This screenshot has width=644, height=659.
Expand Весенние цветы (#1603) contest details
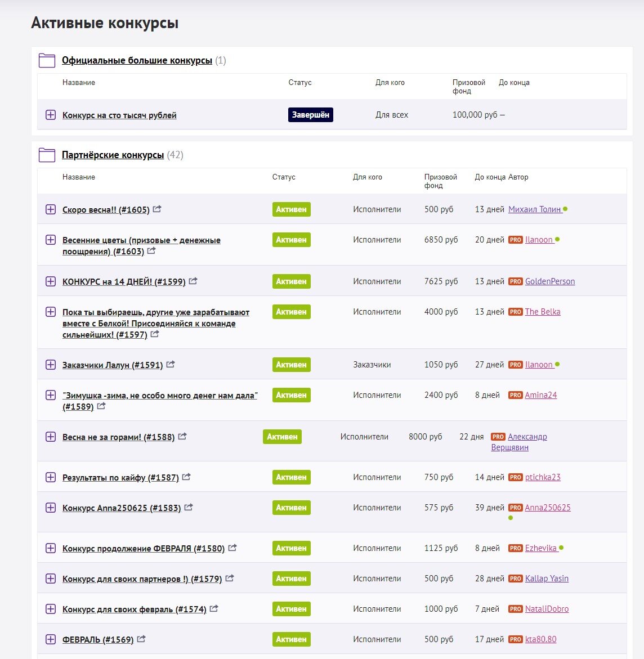pyautogui.click(x=51, y=240)
